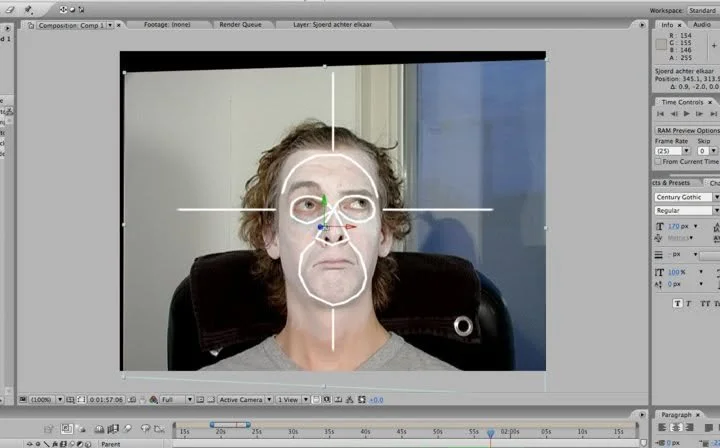
Task: Select the Puppet Pin tool
Action: pos(28,9)
